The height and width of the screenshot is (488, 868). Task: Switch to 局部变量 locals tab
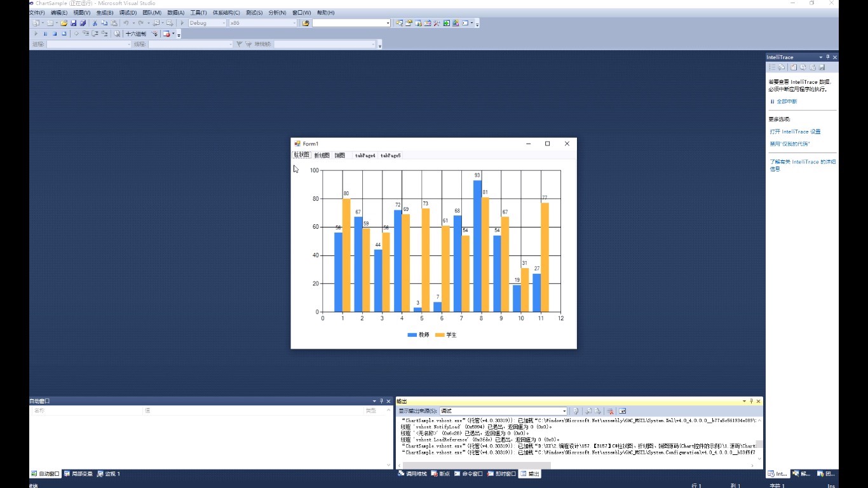78,474
